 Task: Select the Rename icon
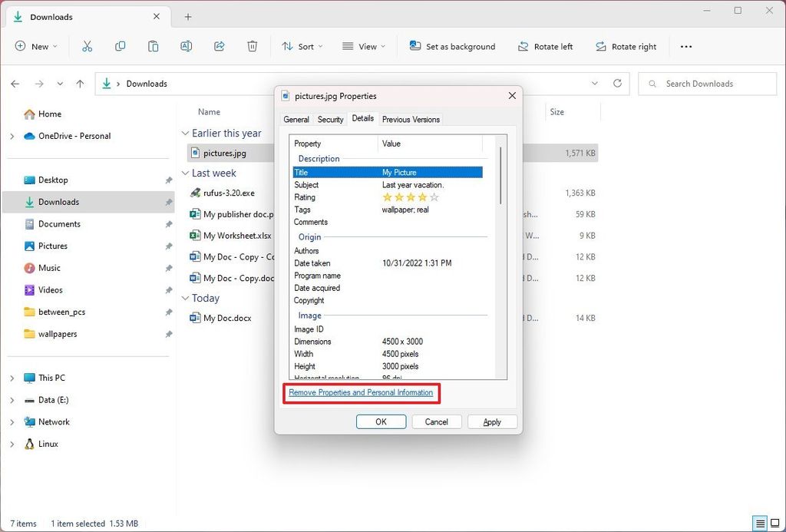coord(186,46)
